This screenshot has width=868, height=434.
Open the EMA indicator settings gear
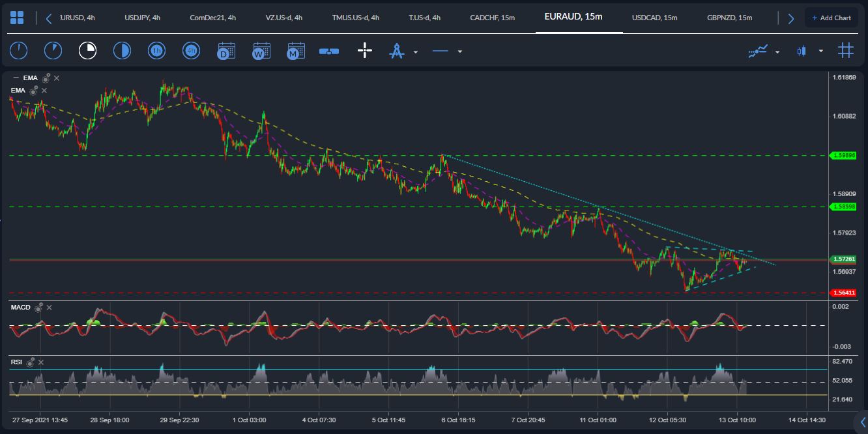pos(44,78)
